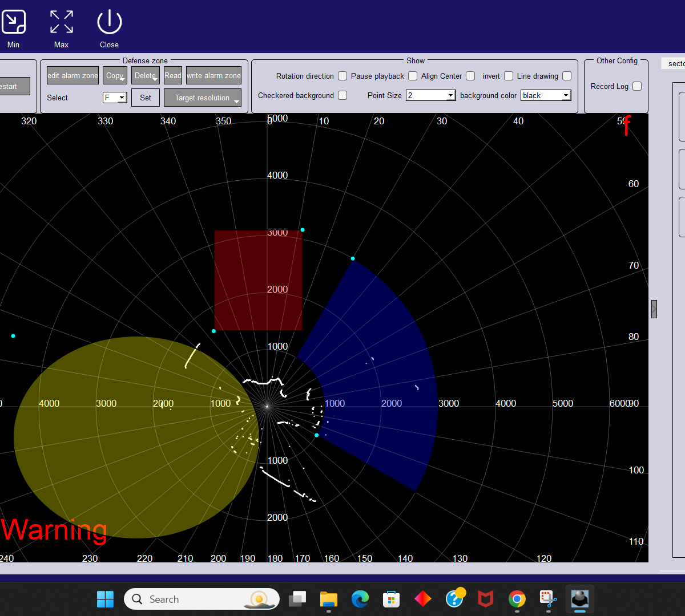Click cyan handle at blue sector's inner bottom
The width and height of the screenshot is (685, 616).
(x=317, y=435)
